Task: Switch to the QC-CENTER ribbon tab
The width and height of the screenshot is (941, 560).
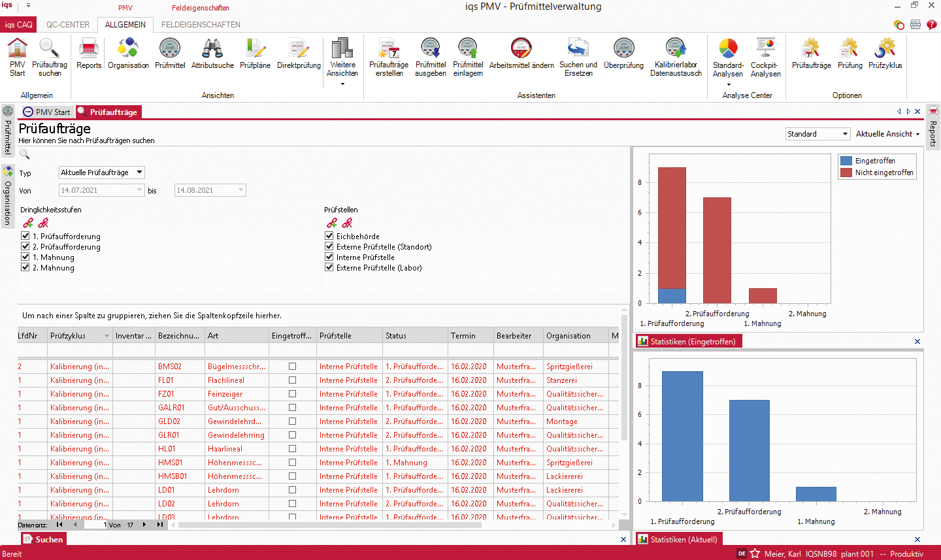Action: 68,25
